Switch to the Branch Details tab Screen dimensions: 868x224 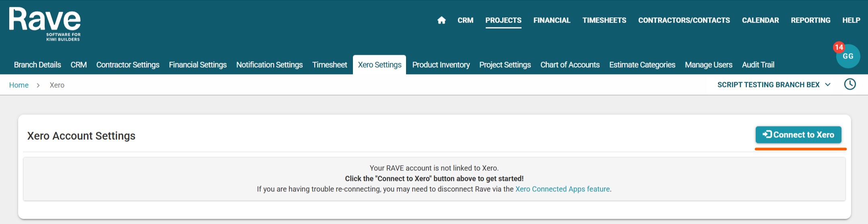(x=37, y=65)
